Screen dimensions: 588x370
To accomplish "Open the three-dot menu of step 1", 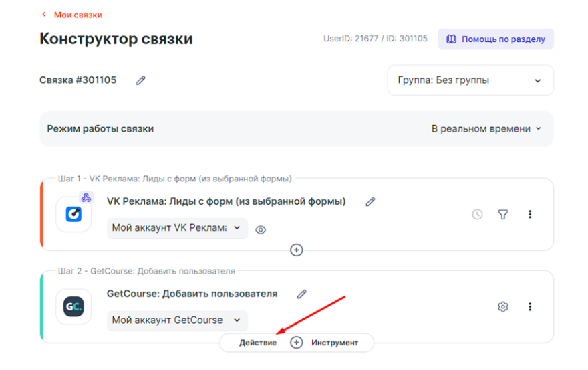I will (530, 215).
